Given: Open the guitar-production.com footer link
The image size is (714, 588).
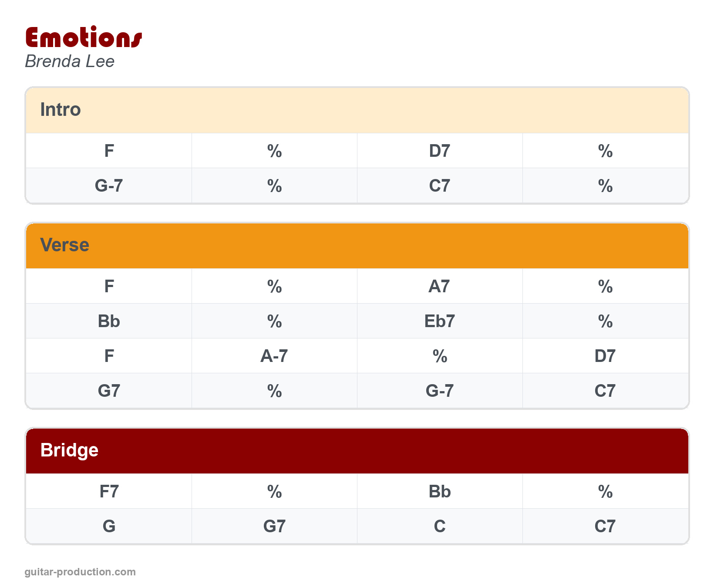Looking at the screenshot, I should pyautogui.click(x=80, y=572).
